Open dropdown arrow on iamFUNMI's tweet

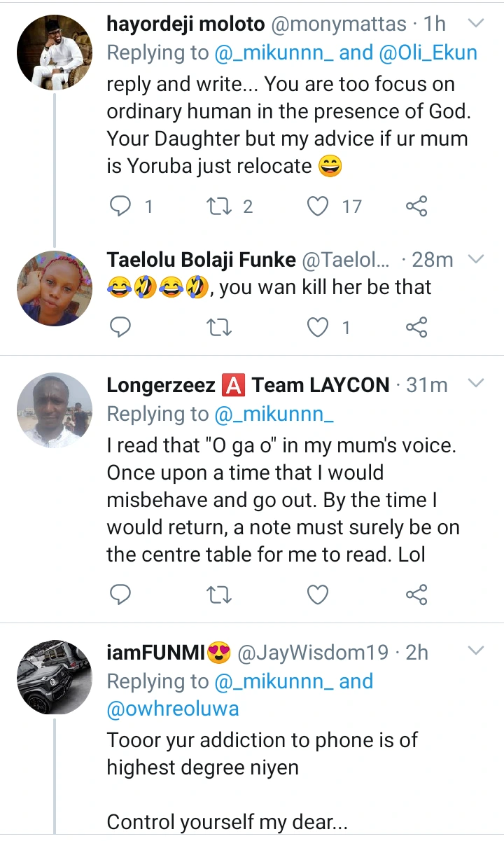(476, 651)
